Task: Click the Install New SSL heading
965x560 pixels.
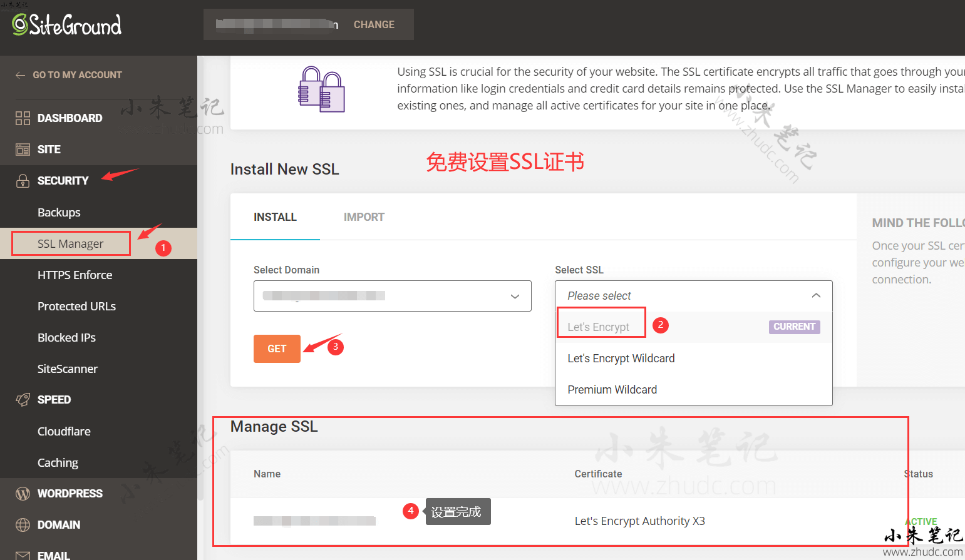Action: click(x=284, y=170)
